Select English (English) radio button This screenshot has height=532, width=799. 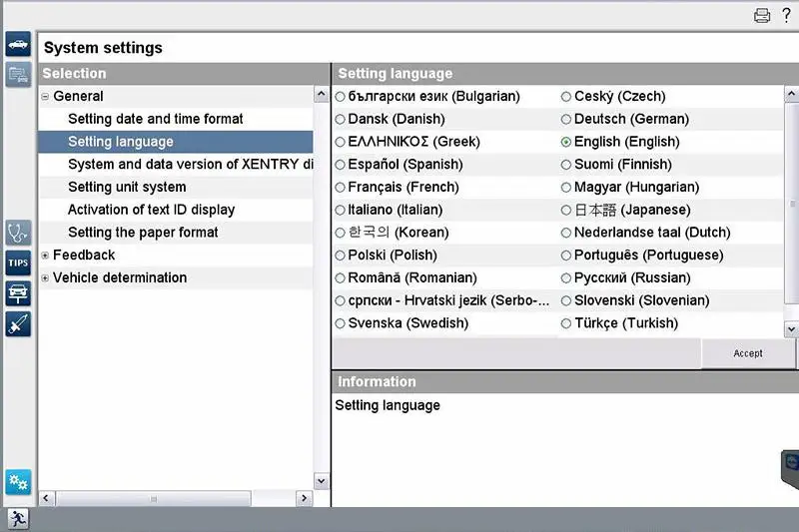click(x=565, y=142)
